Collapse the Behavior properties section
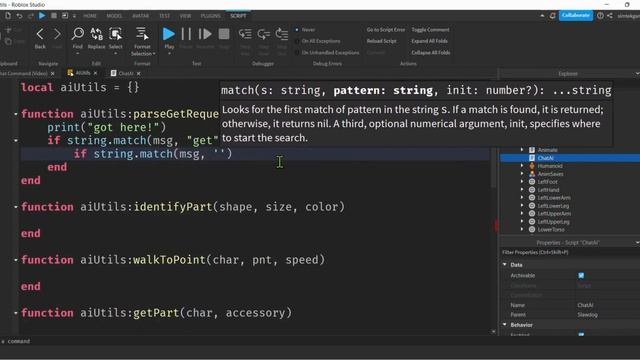The height and width of the screenshot is (360, 640). (505, 324)
